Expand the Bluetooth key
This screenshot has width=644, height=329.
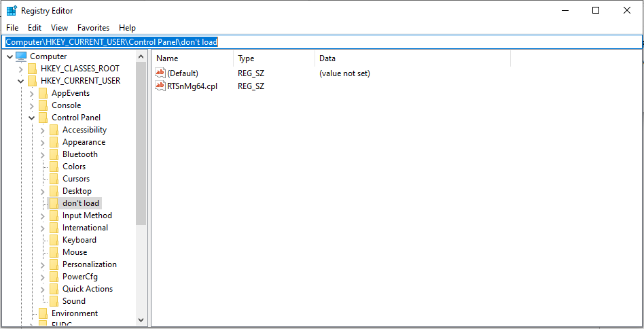[42, 155]
